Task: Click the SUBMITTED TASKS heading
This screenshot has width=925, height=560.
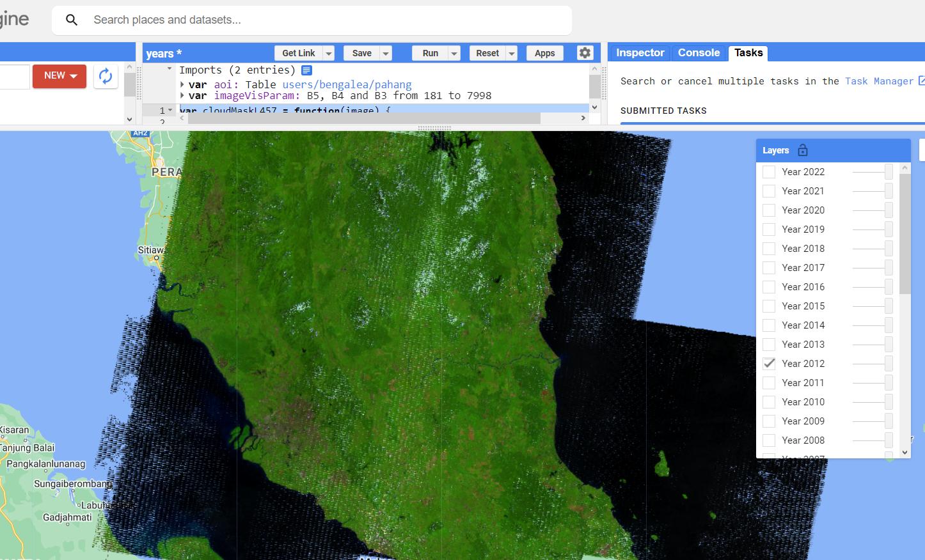Action: [663, 111]
